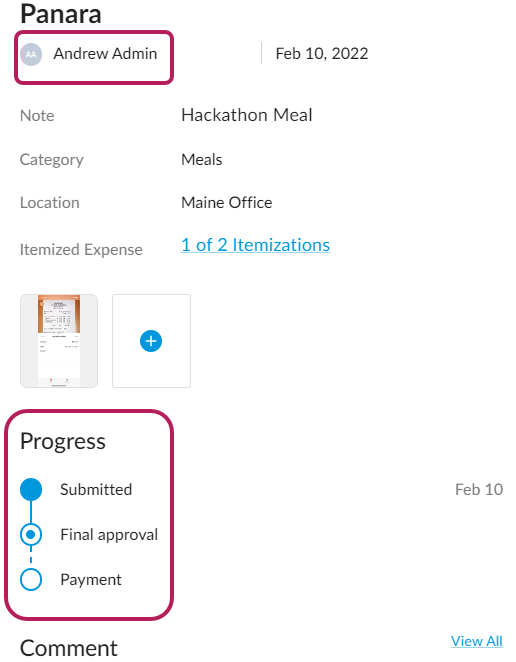Select the Final approval progress marker
The width and height of the screenshot is (516, 662).
pyautogui.click(x=31, y=534)
